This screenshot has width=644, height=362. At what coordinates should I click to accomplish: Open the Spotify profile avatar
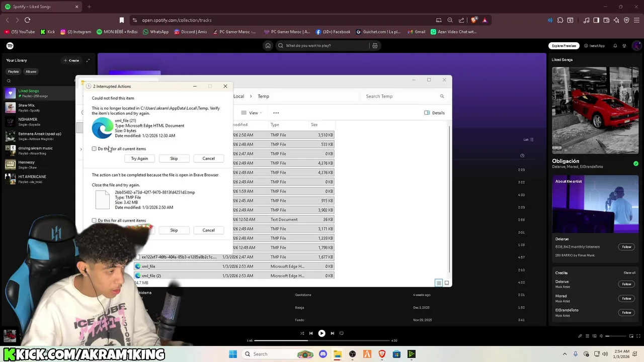[x=637, y=46]
